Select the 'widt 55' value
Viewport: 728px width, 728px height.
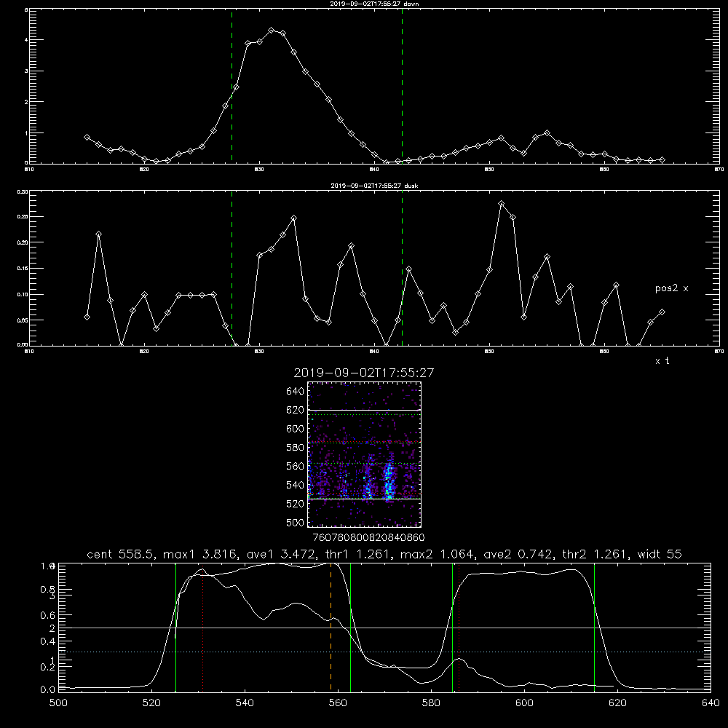click(660, 554)
